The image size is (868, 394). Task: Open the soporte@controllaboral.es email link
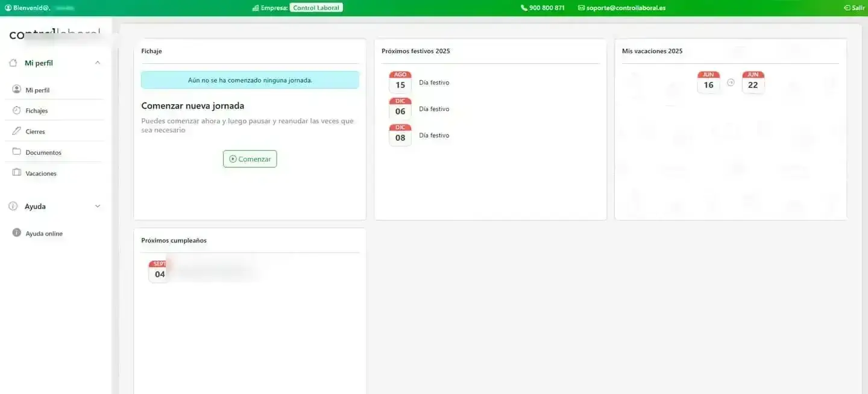tap(626, 8)
